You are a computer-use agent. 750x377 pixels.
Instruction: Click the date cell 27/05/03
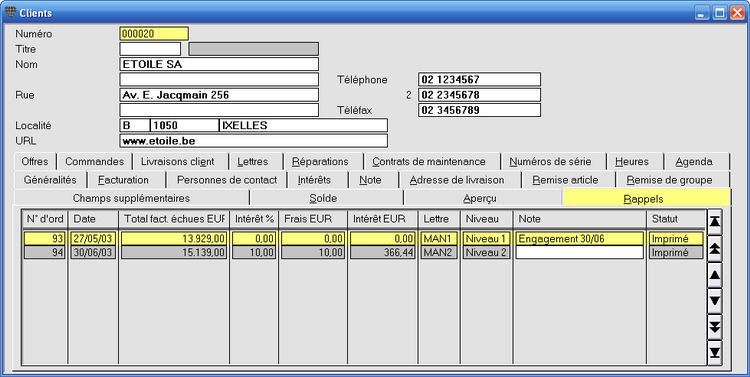click(93, 238)
